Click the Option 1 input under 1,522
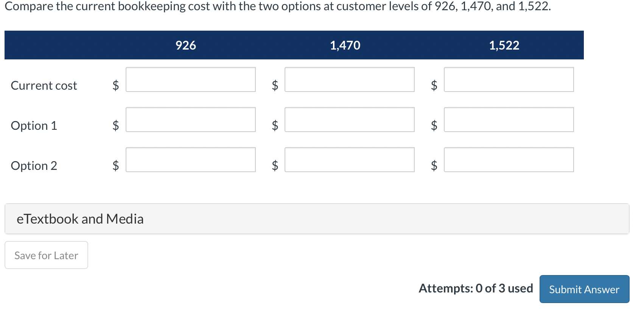644x311 pixels. (509, 120)
